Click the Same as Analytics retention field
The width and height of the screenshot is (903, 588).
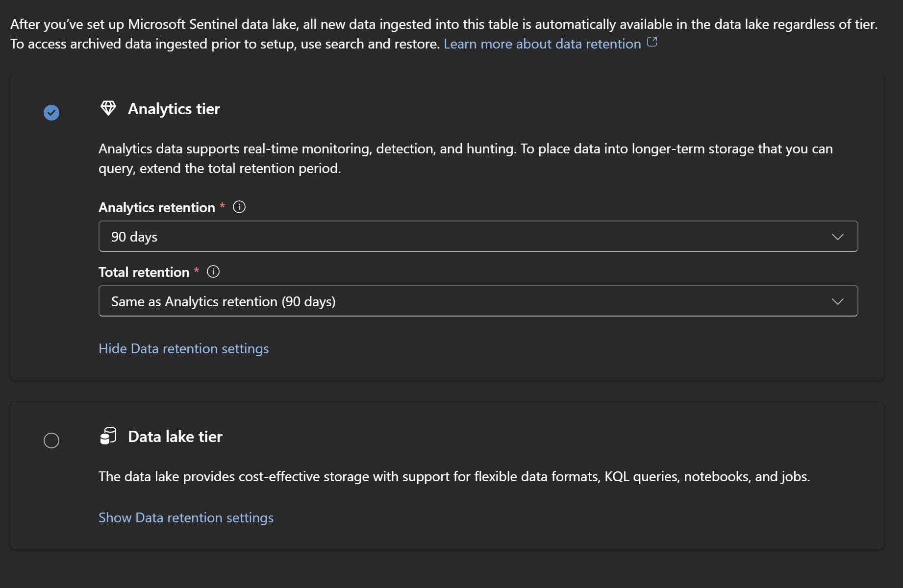224,301
